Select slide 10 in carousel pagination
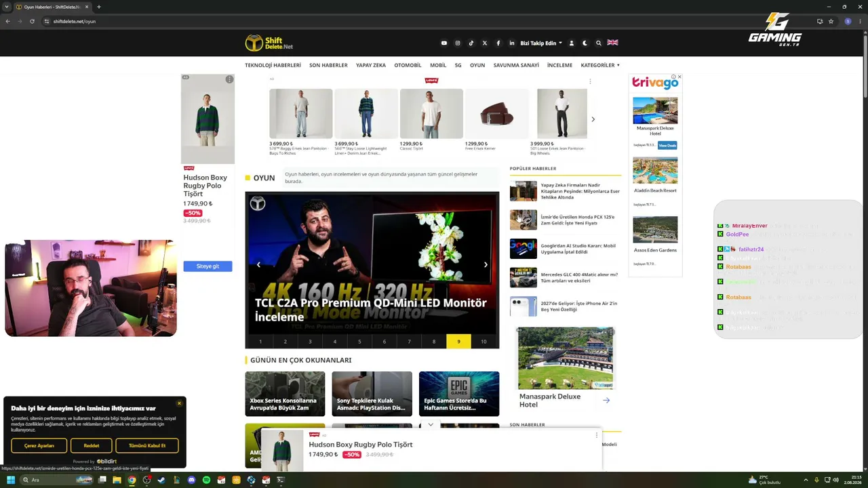 (484, 342)
